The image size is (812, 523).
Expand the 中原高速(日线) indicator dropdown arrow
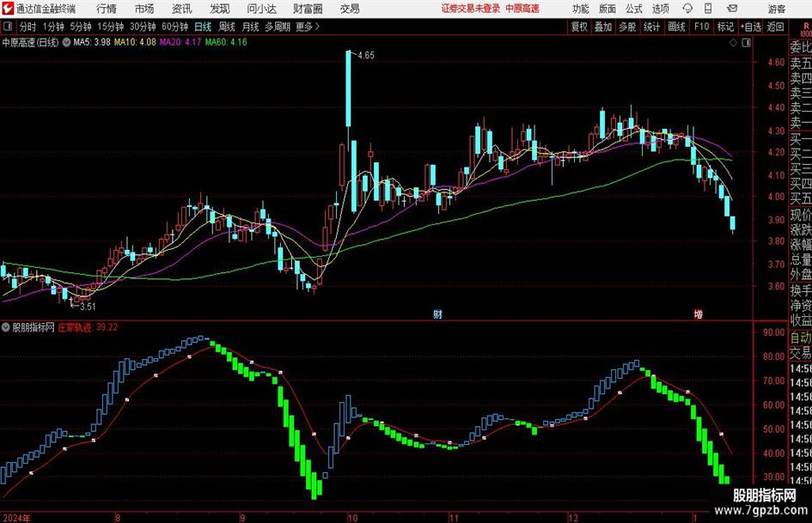[66, 42]
